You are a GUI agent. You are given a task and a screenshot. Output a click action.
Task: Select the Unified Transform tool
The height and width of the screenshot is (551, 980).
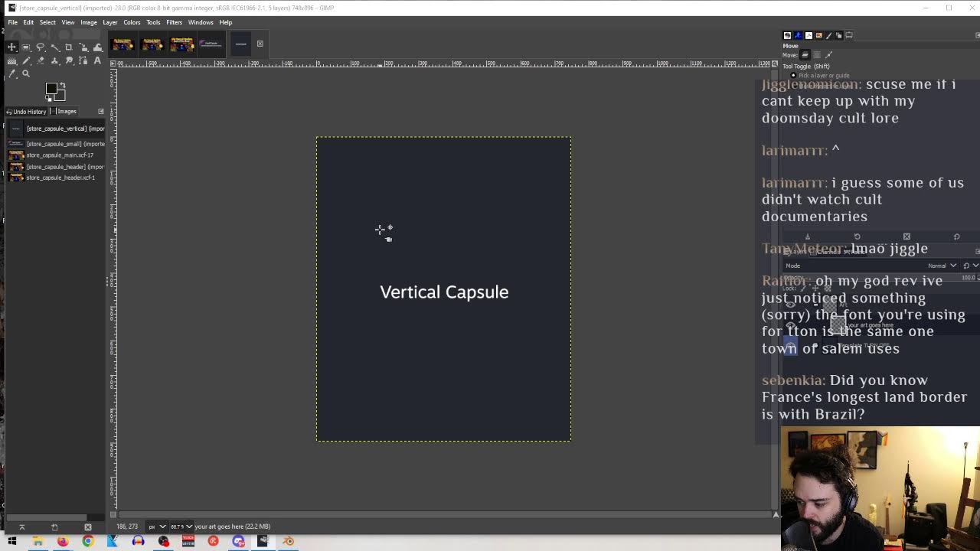[x=83, y=47]
